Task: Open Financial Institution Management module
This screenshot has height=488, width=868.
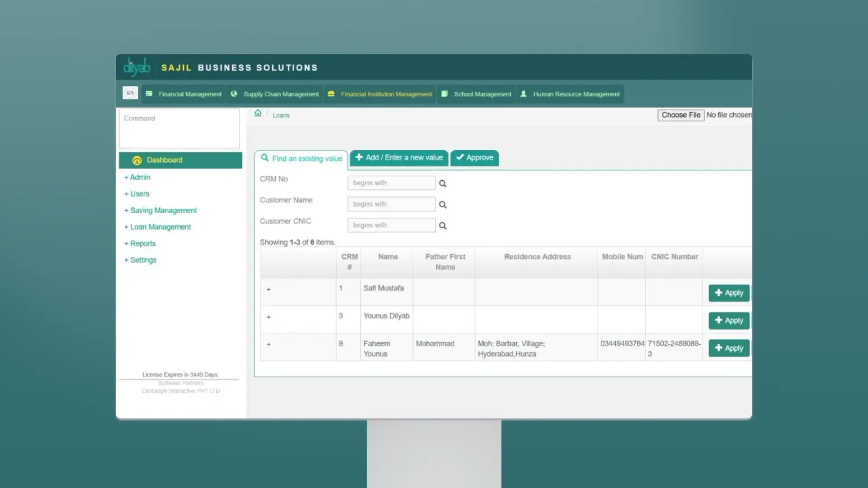Action: tap(380, 94)
